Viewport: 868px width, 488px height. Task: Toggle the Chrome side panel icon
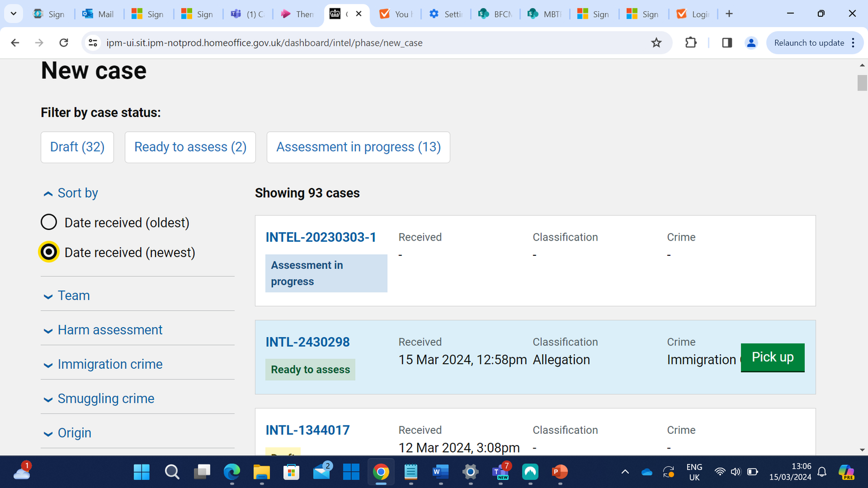click(x=727, y=43)
